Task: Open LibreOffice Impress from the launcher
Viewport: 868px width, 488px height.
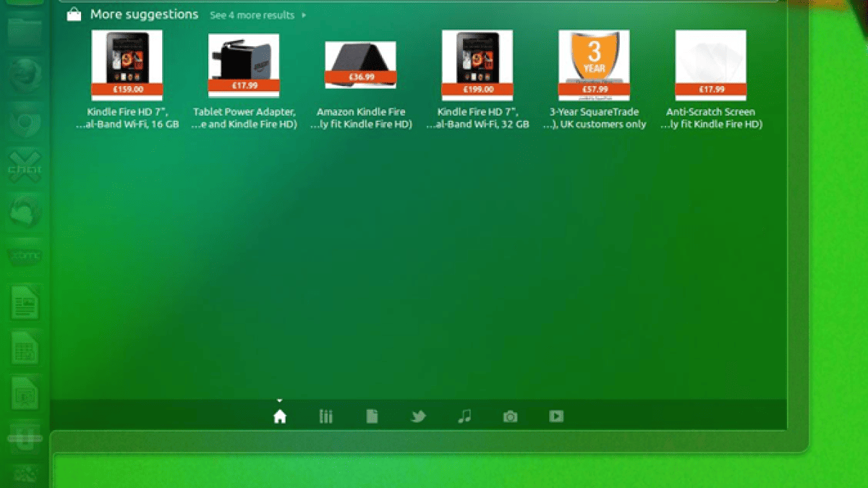Action: coord(25,394)
